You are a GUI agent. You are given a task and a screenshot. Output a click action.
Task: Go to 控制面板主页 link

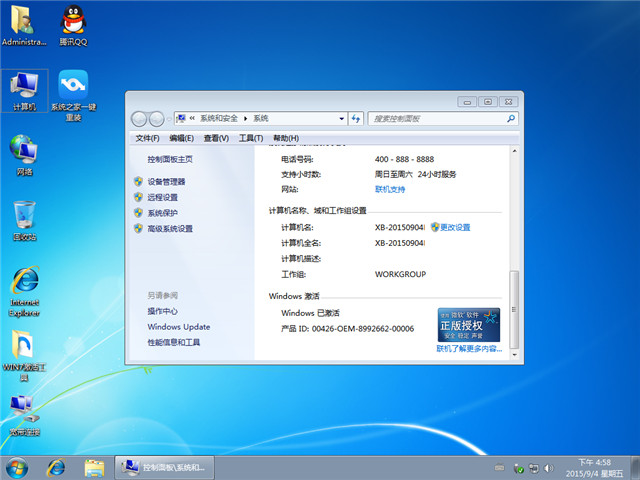pos(170,159)
